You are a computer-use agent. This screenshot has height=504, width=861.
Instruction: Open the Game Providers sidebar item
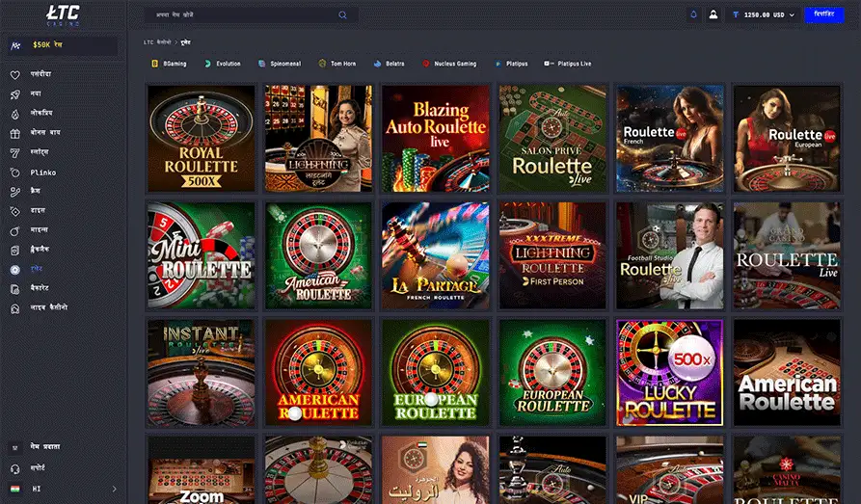click(37, 447)
